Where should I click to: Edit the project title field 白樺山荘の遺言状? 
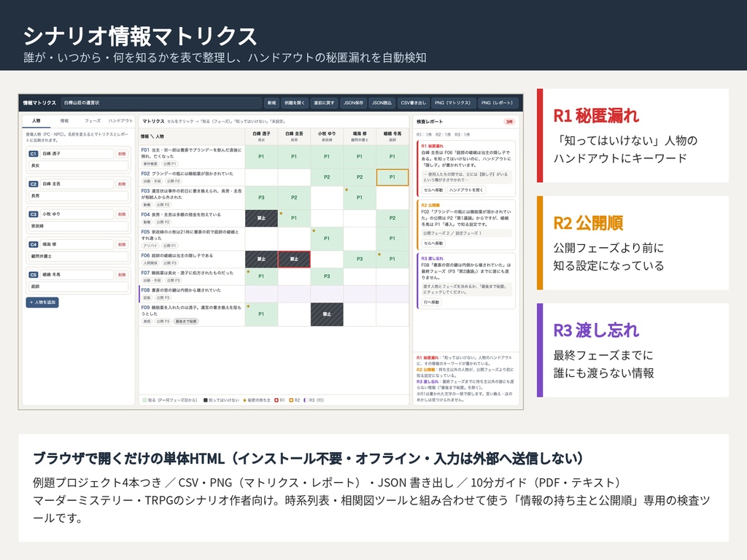pyautogui.click(x=161, y=103)
